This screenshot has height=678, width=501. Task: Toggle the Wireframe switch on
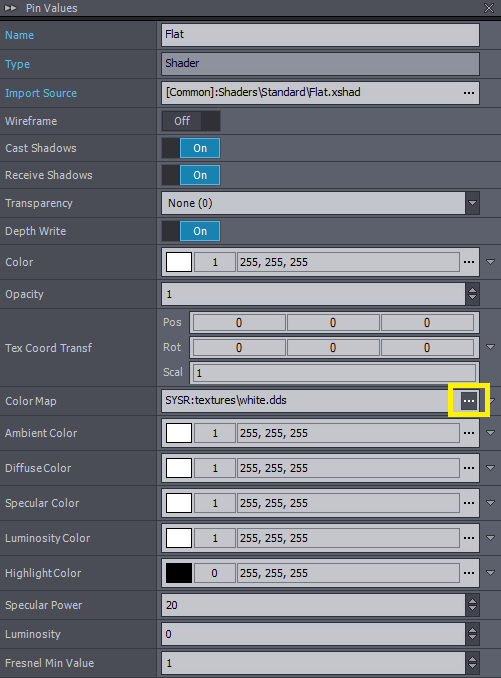(191, 121)
